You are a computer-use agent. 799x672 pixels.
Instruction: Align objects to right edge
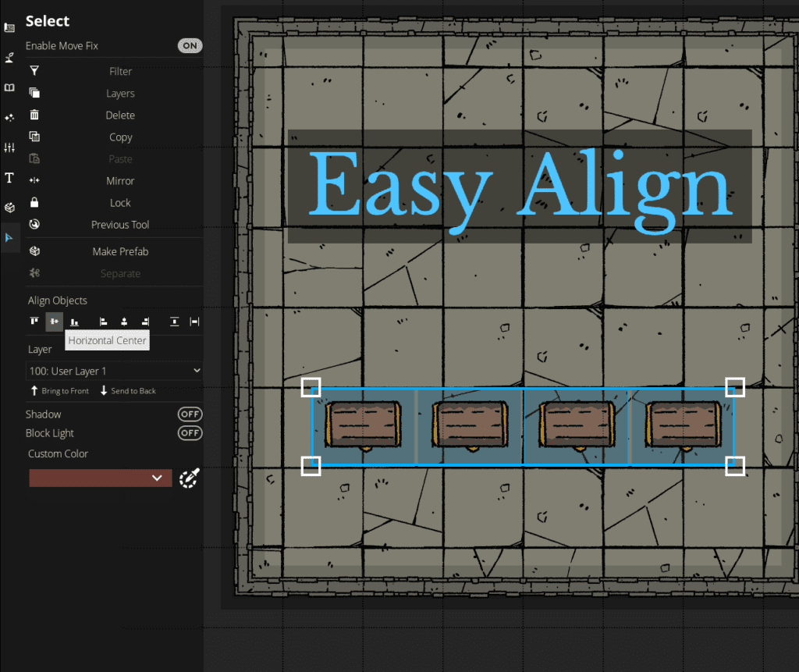(x=145, y=322)
